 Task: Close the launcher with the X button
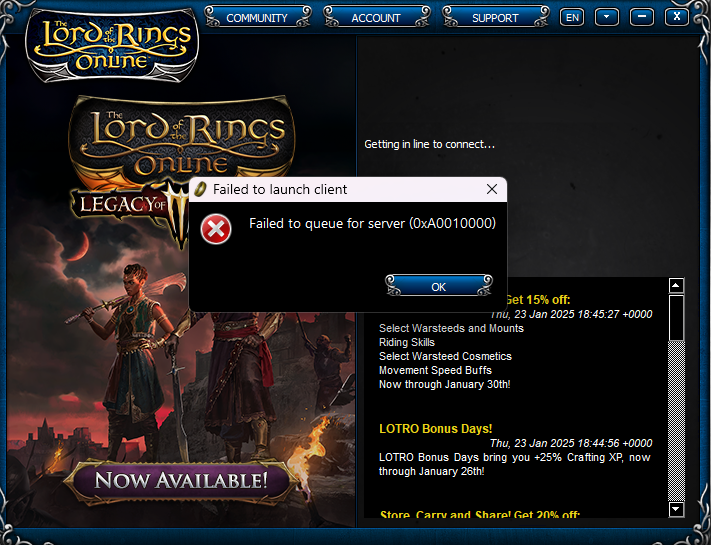click(x=678, y=17)
